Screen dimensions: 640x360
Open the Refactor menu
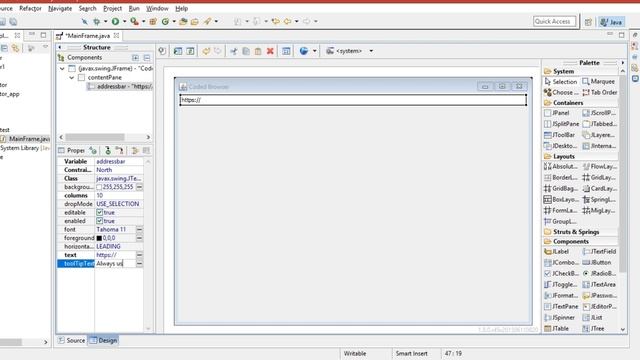[x=30, y=8]
